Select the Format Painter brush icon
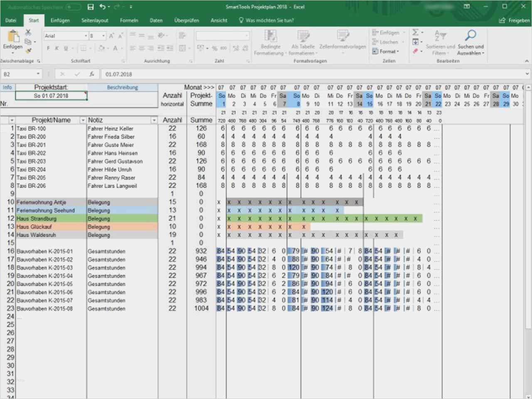Screen dimensions: 532x399 [x=28, y=51]
